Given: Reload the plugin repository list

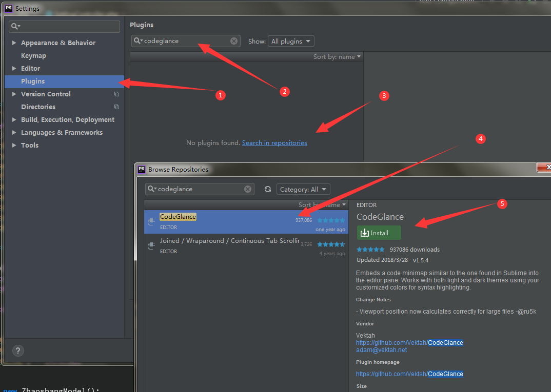Looking at the screenshot, I should 268,189.
